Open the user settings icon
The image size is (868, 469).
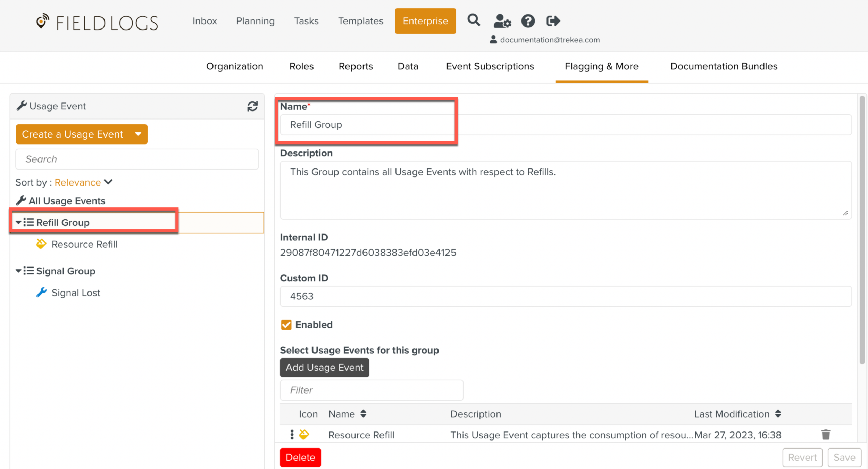[502, 21]
